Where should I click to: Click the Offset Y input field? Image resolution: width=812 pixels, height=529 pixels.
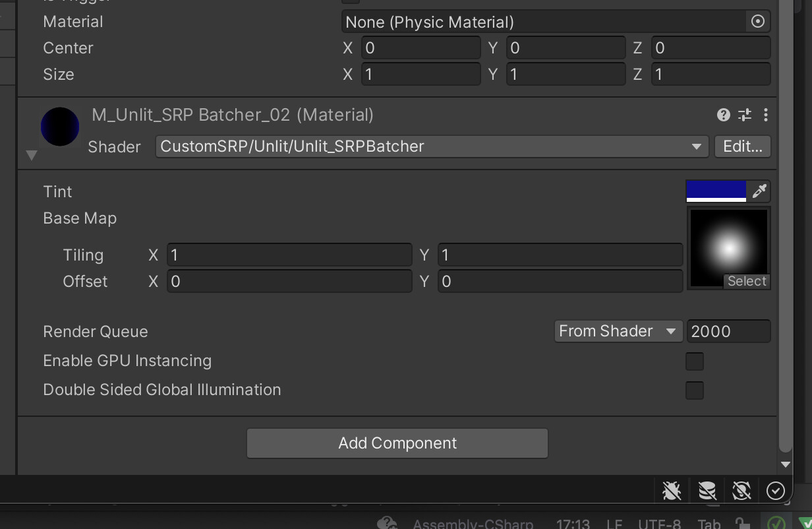tap(560, 282)
